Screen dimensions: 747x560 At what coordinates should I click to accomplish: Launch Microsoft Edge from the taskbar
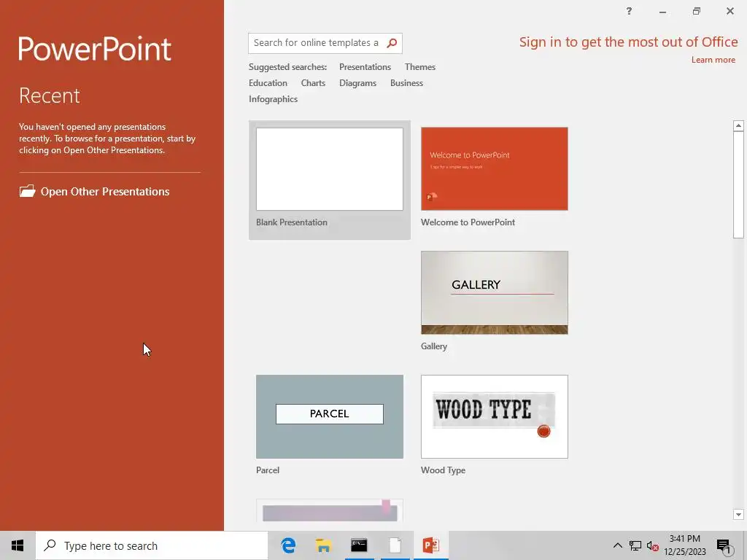point(288,545)
